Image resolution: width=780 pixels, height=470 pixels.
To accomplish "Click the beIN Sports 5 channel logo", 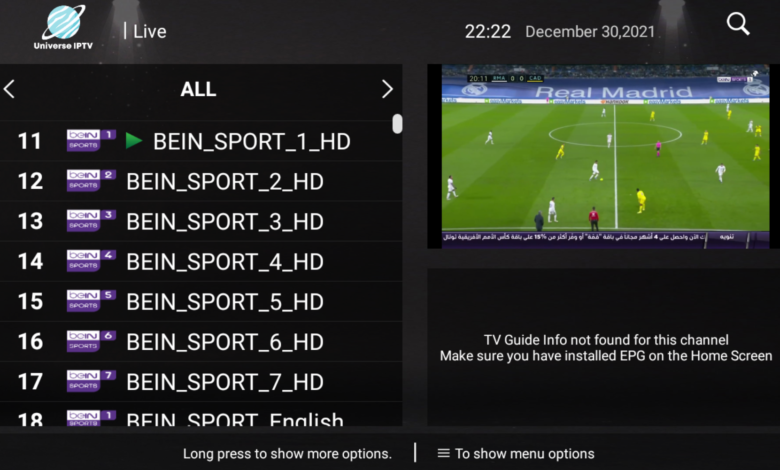I will pyautogui.click(x=92, y=301).
